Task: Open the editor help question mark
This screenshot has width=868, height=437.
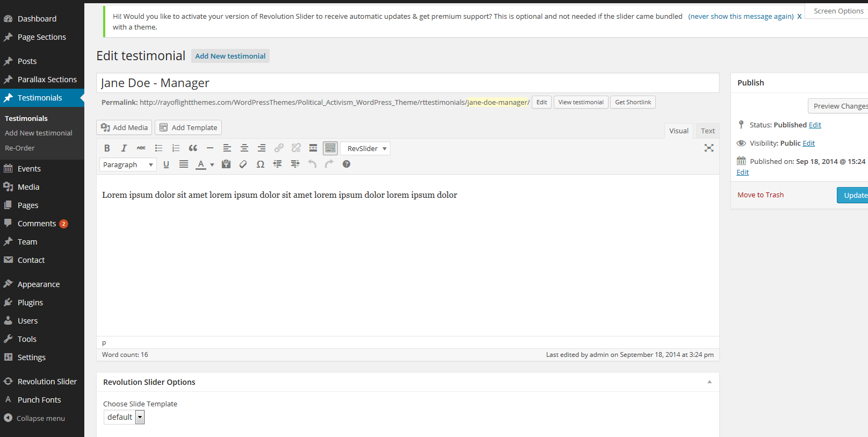Action: (346, 164)
